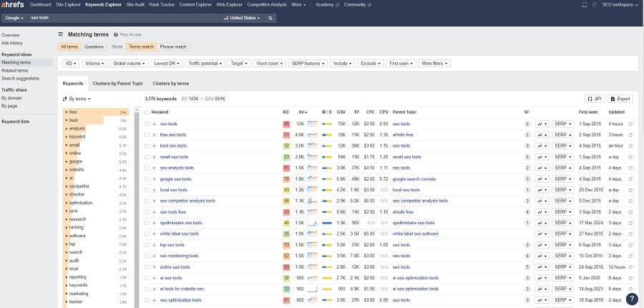Open the United States country dropdown

click(243, 18)
